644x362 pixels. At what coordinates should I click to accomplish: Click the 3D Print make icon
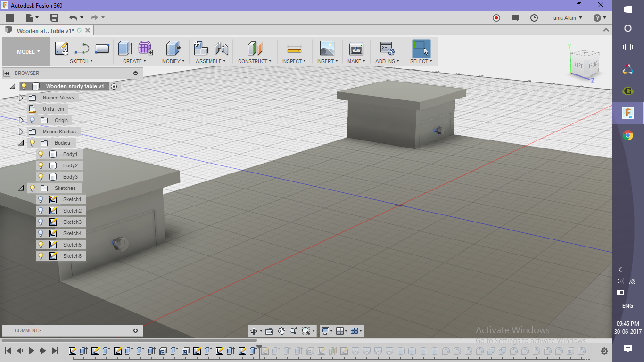(x=356, y=48)
